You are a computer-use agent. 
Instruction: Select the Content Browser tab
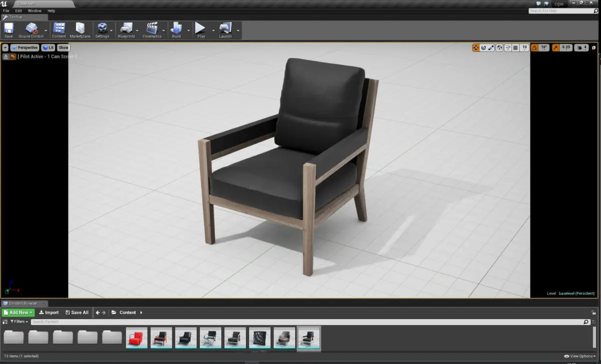[x=25, y=303]
